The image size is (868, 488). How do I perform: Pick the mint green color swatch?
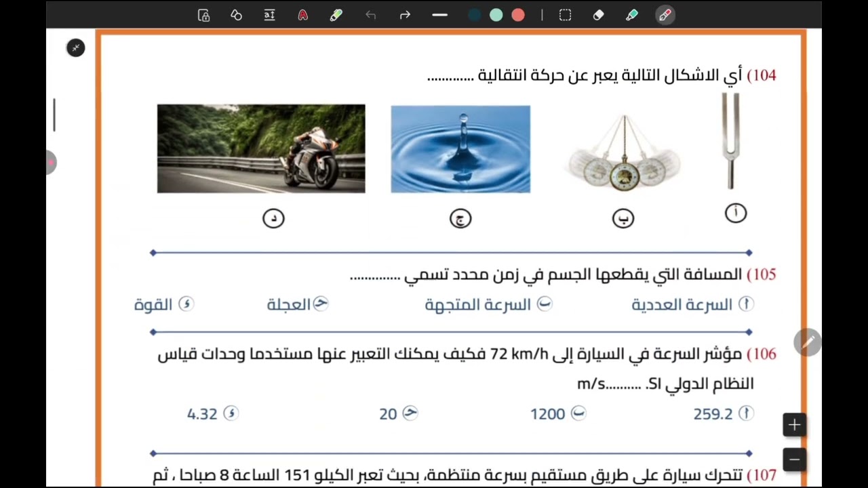(x=496, y=15)
